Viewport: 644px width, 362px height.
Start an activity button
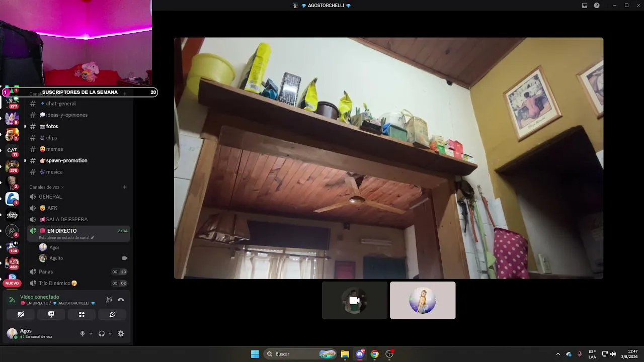pyautogui.click(x=82, y=314)
